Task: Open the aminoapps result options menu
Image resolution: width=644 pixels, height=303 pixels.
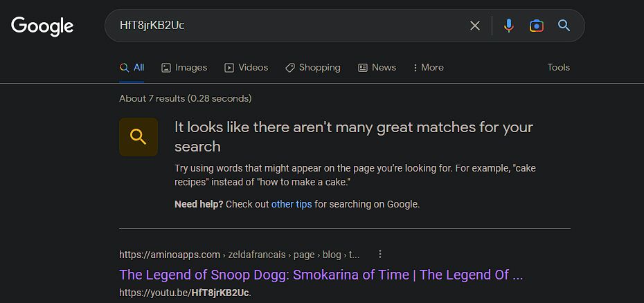Action: (380, 254)
